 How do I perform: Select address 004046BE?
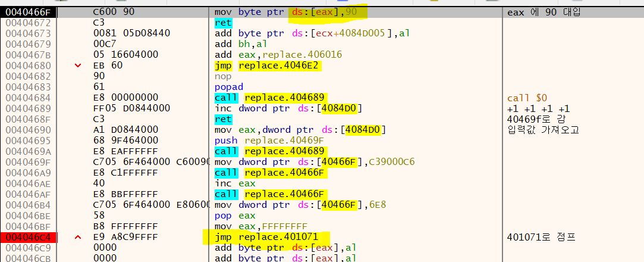(x=29, y=216)
